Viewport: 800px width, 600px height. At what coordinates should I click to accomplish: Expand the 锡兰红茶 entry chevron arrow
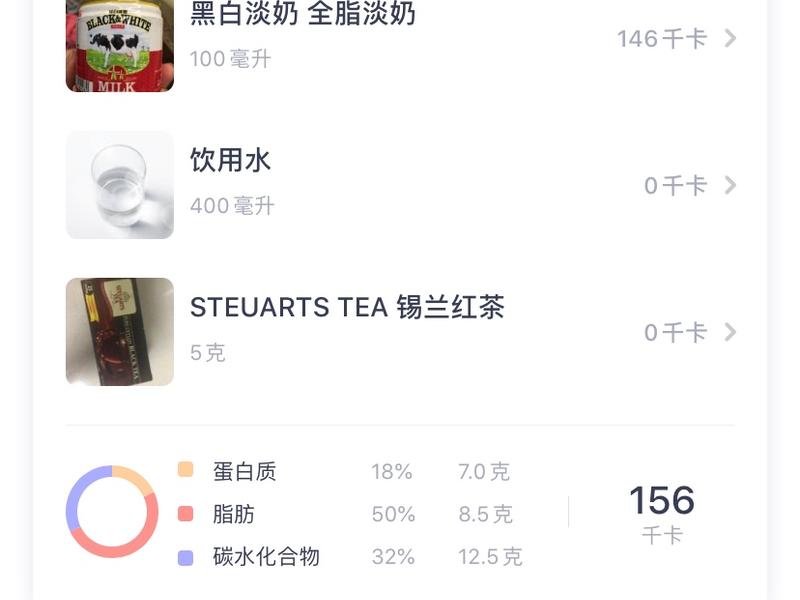pos(730,332)
